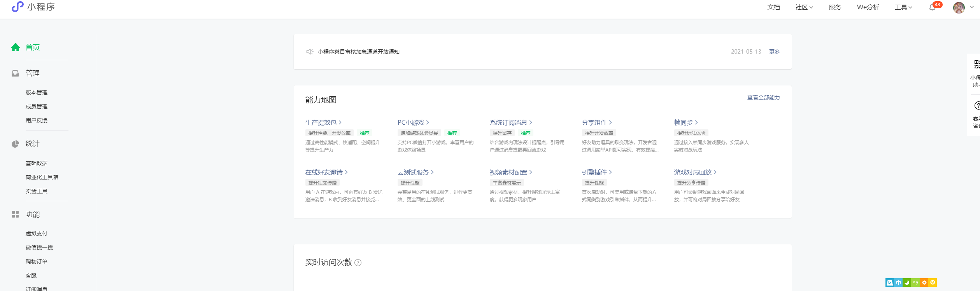Open 成员管理 in the sidebar
The image size is (980, 291).
tap(37, 106)
